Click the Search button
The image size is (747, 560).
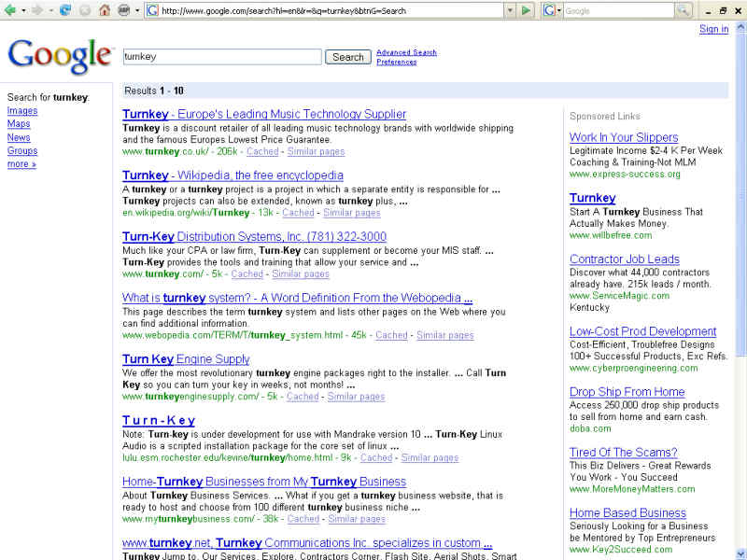click(347, 57)
